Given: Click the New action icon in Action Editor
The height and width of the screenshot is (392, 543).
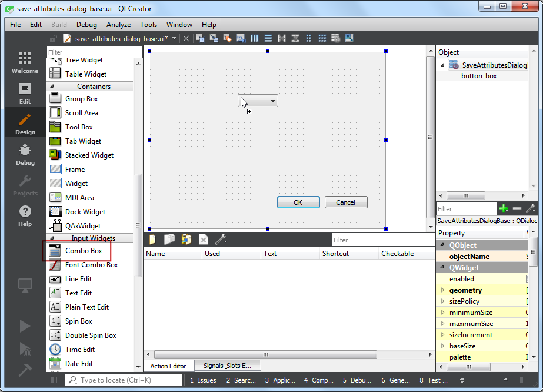Looking at the screenshot, I should [152, 240].
